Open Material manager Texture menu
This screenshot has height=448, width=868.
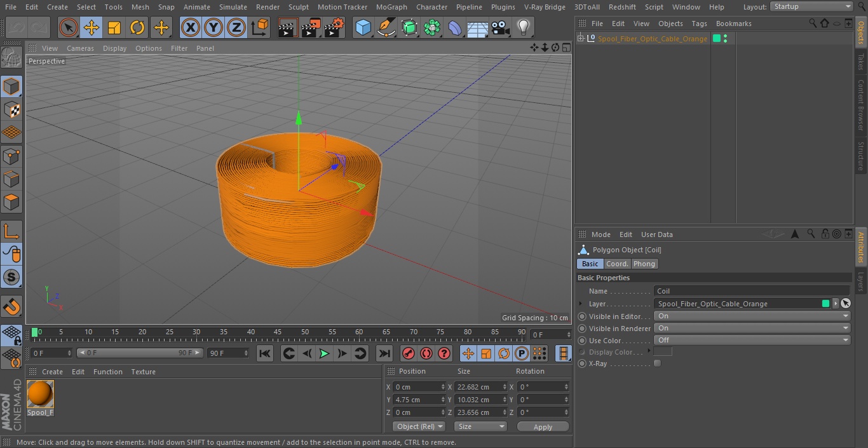(143, 372)
